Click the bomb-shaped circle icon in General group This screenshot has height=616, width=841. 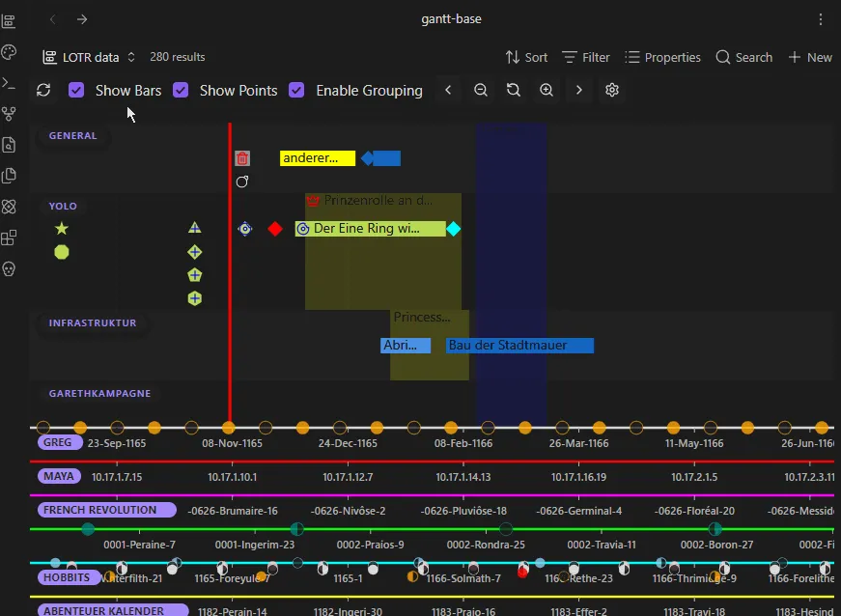point(242,182)
